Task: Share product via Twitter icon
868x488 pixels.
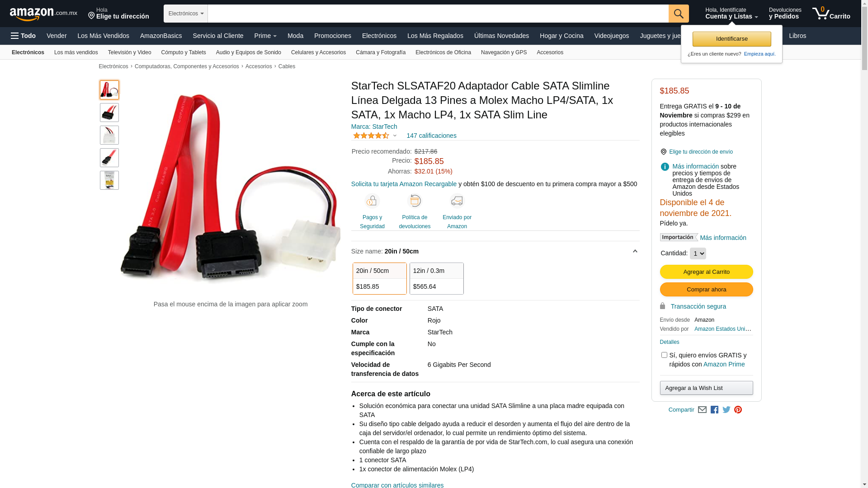Action: point(726,410)
